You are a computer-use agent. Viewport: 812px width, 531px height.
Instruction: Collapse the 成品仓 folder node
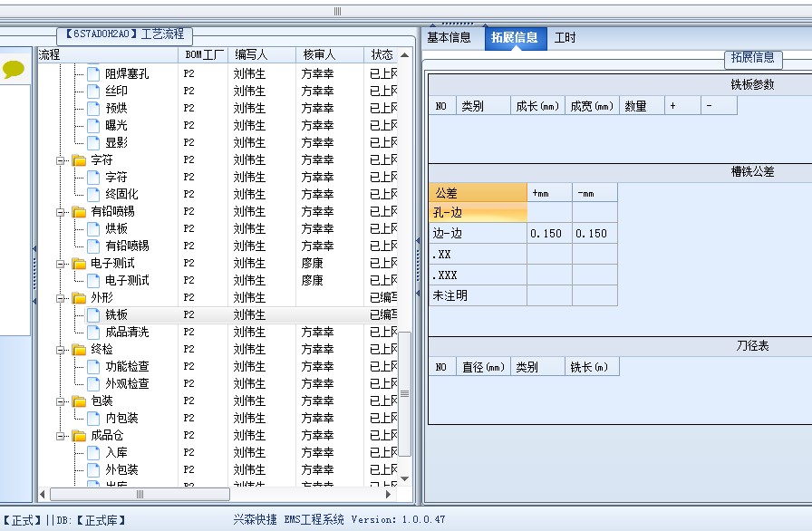pos(60,436)
